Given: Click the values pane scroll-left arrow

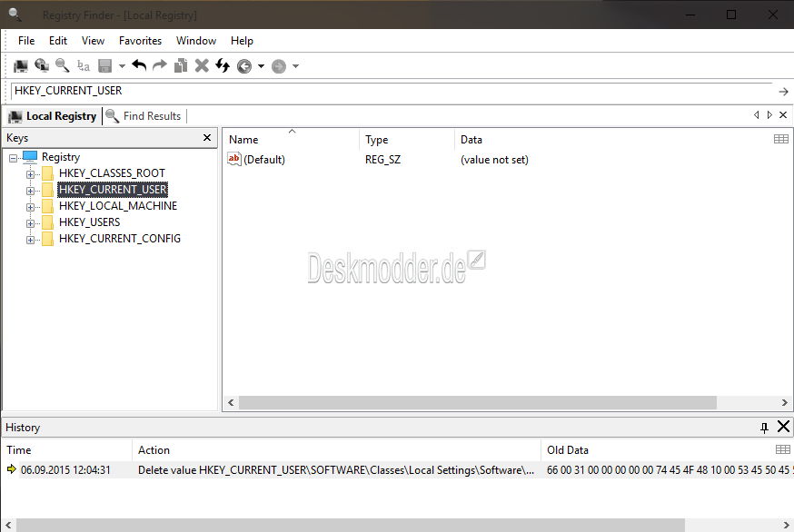Looking at the screenshot, I should click(x=231, y=402).
